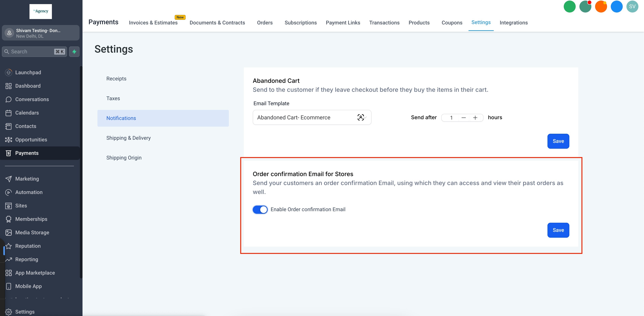Save the Order confirmation Email settings
The height and width of the screenshot is (316, 644).
pyautogui.click(x=558, y=230)
